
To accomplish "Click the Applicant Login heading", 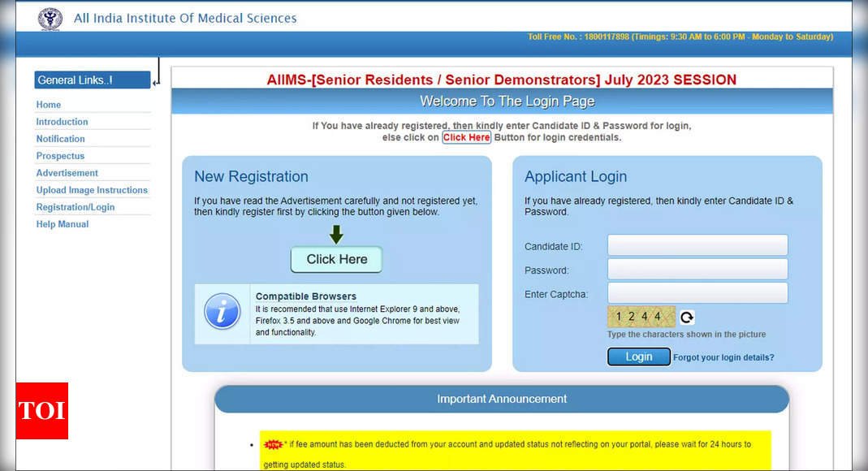I will click(576, 176).
